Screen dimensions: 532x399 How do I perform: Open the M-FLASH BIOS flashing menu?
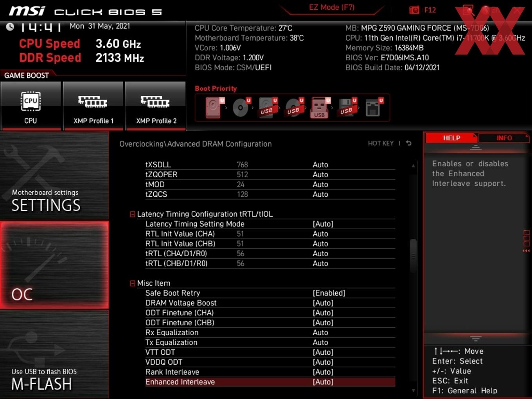54,354
